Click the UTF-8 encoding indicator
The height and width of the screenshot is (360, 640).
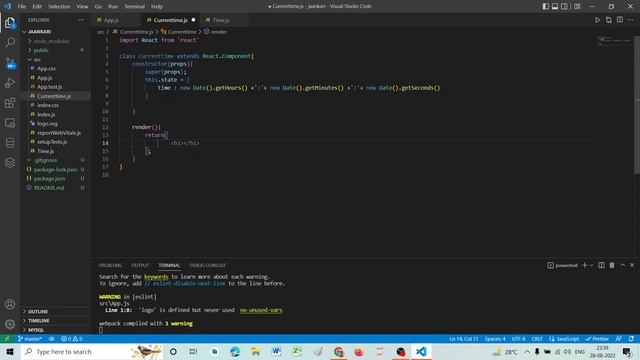tap(518, 339)
